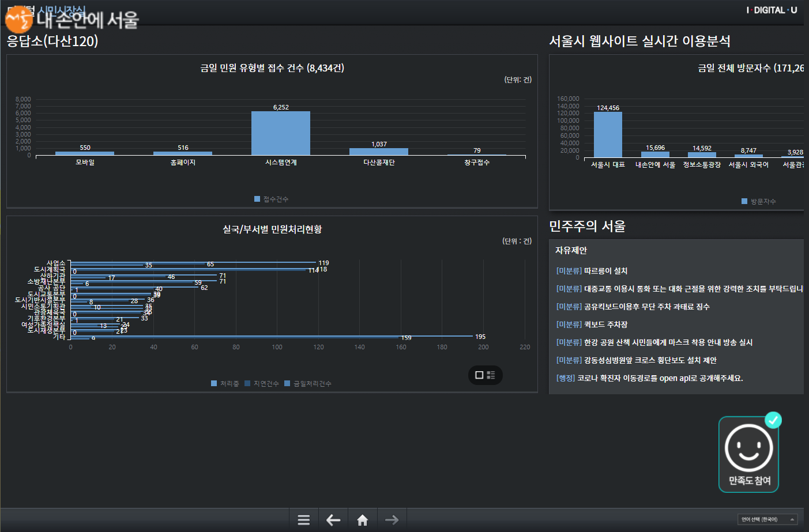The height and width of the screenshot is (532, 809).
Task: Toggle 방문자수 legend in visitors chart
Action: click(x=759, y=202)
